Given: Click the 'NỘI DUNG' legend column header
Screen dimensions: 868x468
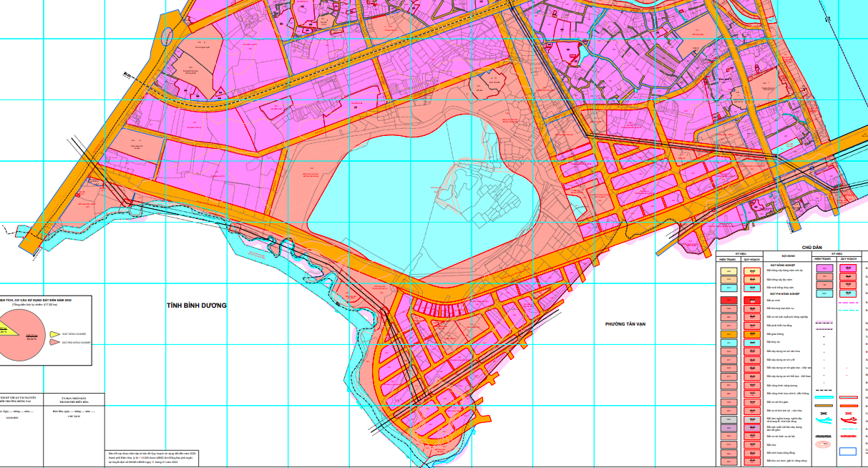Looking at the screenshot, I should pos(788,255).
